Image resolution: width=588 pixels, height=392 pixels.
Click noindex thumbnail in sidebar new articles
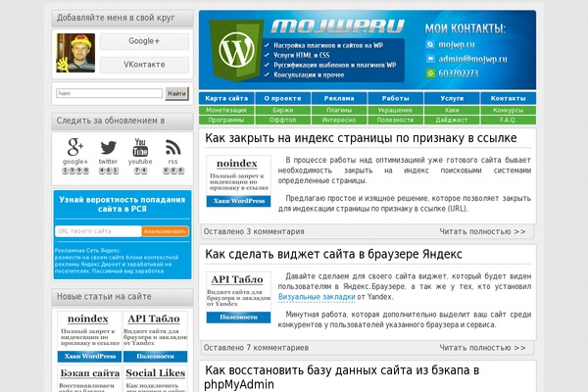(x=89, y=336)
